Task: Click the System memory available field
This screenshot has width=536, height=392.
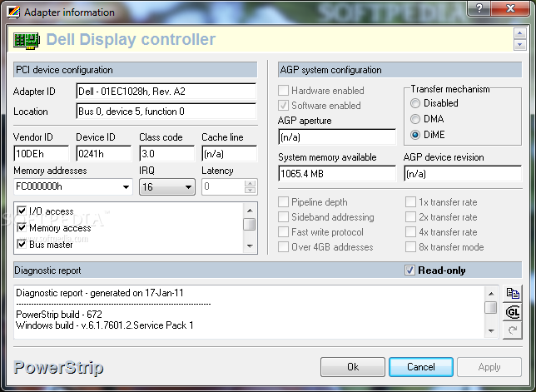Action: click(337, 174)
